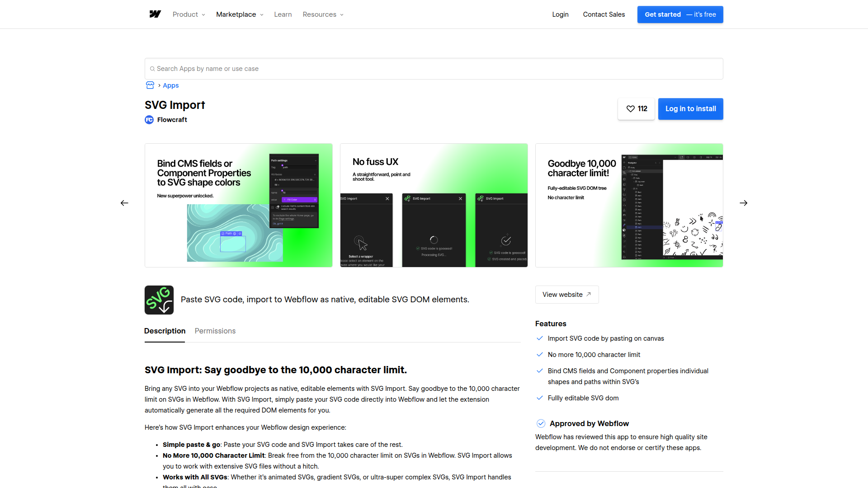Open the View website link
The height and width of the screenshot is (488, 868).
pyautogui.click(x=567, y=295)
